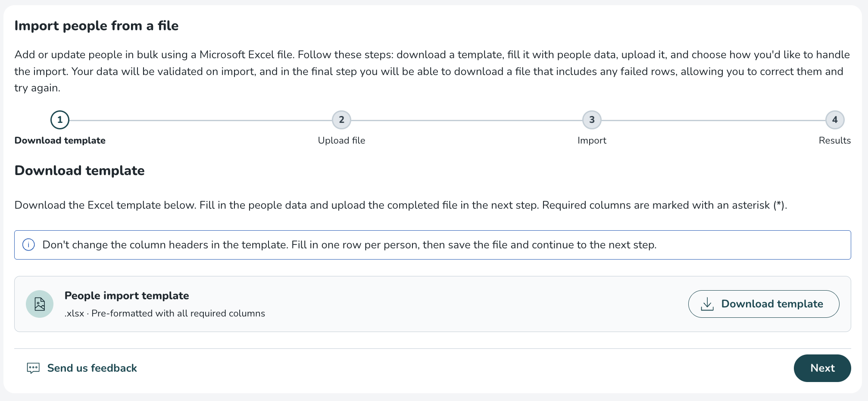Screen dimensions: 868x401
Task: Open the Upload file step label
Action: click(x=341, y=141)
